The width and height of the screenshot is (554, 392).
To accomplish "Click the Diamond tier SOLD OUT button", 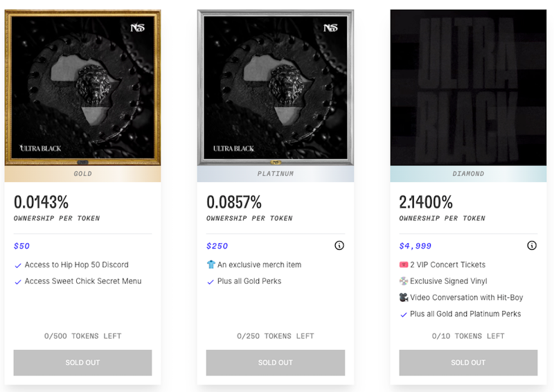I will (x=468, y=363).
